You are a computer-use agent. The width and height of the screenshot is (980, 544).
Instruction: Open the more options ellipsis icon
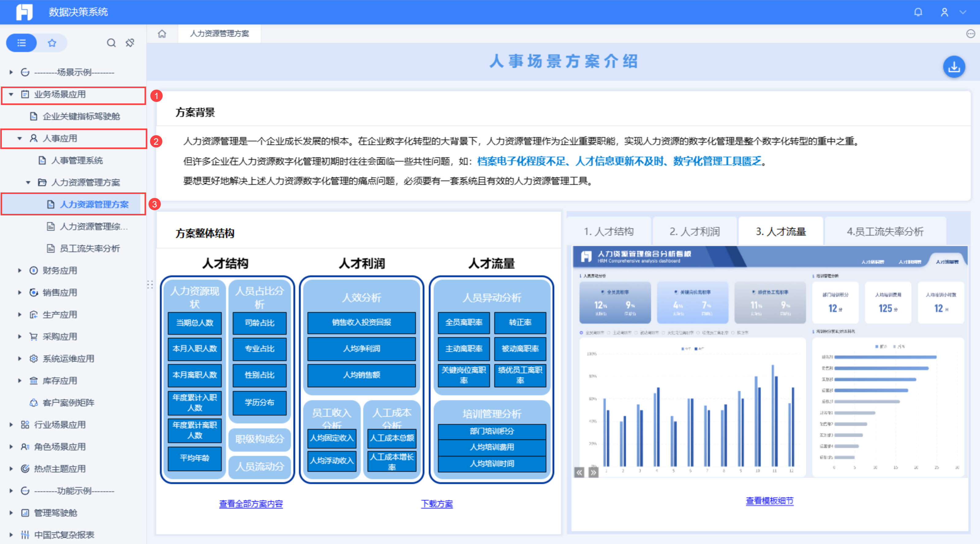click(971, 34)
